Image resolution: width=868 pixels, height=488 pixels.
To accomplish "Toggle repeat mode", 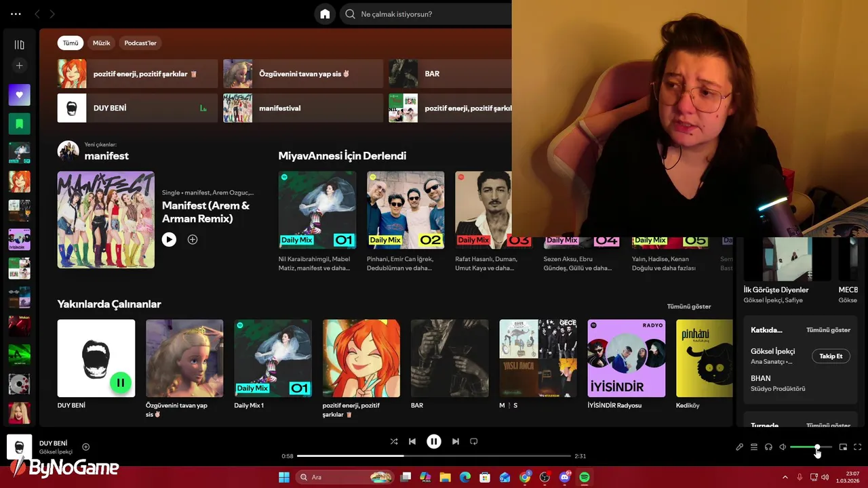I will [474, 441].
